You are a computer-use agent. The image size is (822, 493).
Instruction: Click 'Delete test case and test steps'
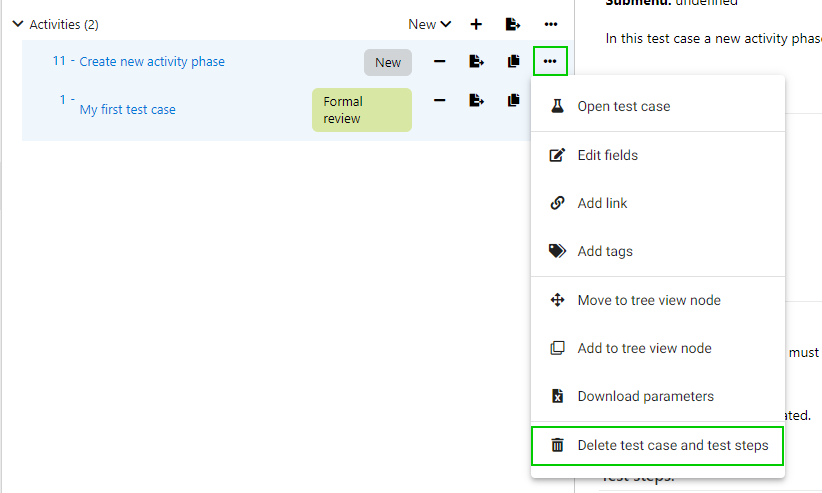click(672, 445)
